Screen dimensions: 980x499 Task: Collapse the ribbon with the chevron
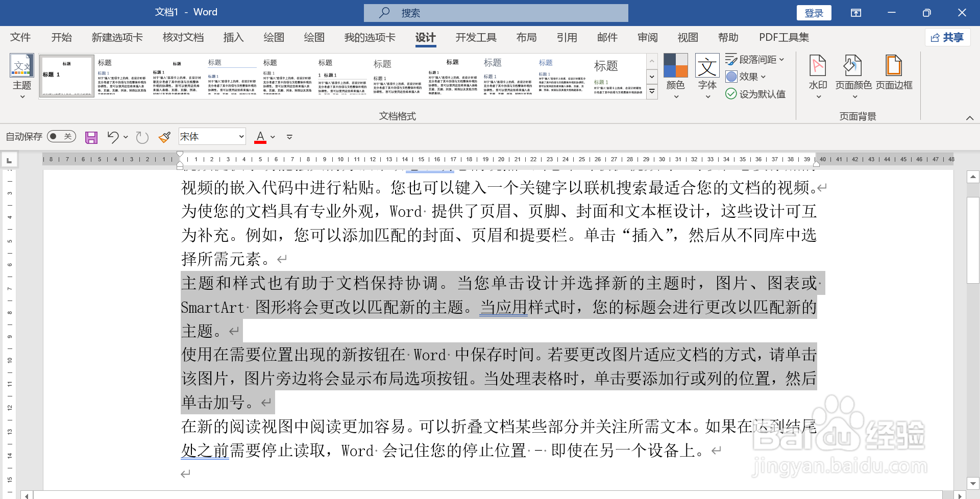pyautogui.click(x=969, y=118)
